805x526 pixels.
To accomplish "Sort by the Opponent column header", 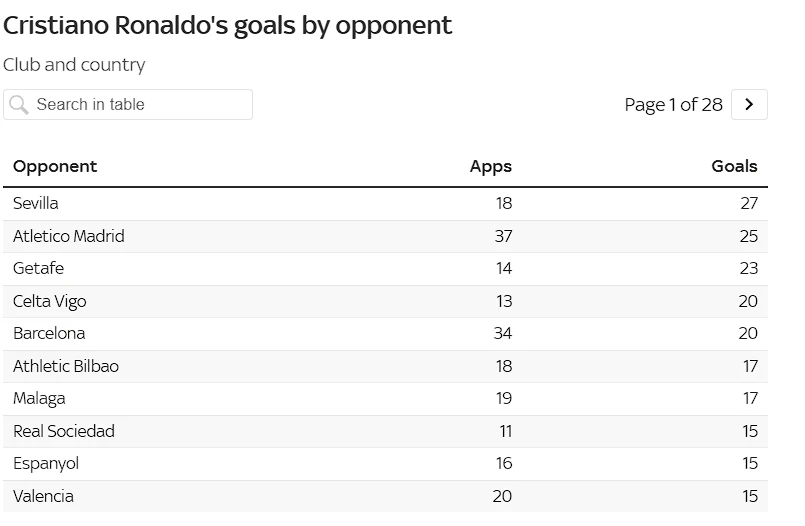I will pos(55,167).
